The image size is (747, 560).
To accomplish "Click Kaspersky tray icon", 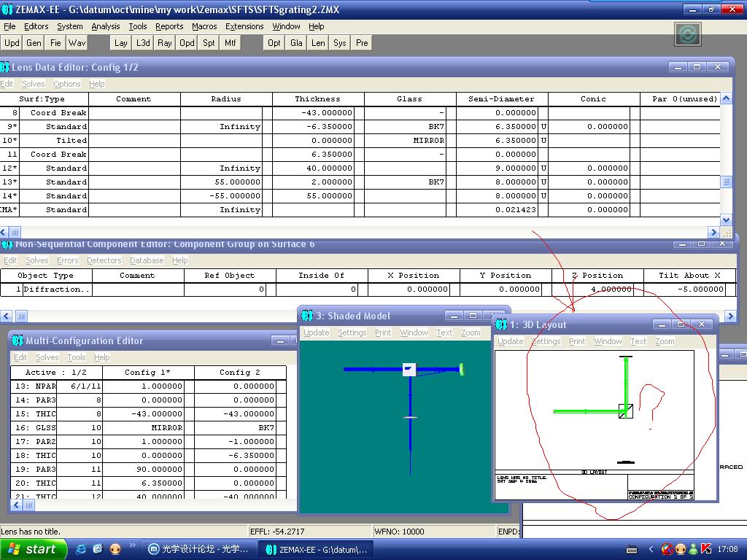I will tap(706, 549).
